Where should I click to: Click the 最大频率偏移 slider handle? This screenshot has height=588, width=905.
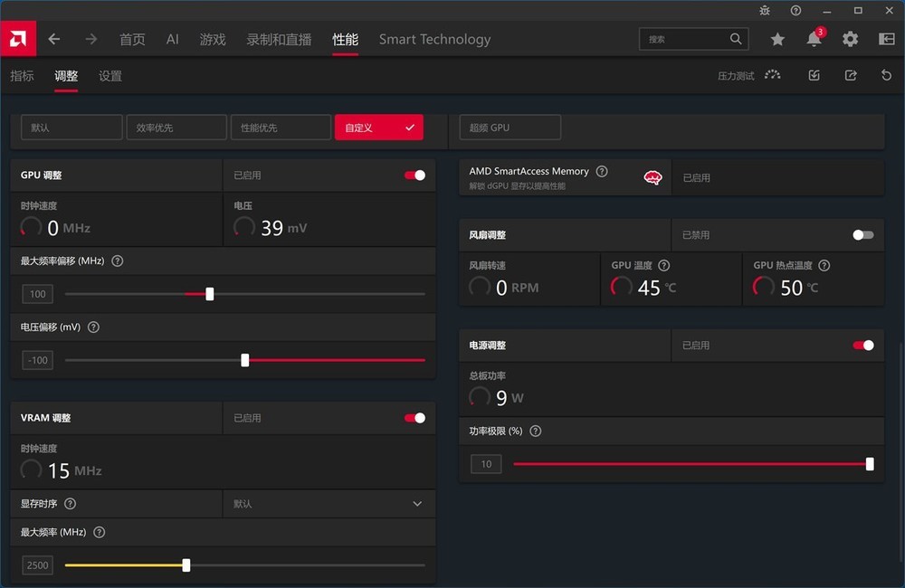(210, 294)
